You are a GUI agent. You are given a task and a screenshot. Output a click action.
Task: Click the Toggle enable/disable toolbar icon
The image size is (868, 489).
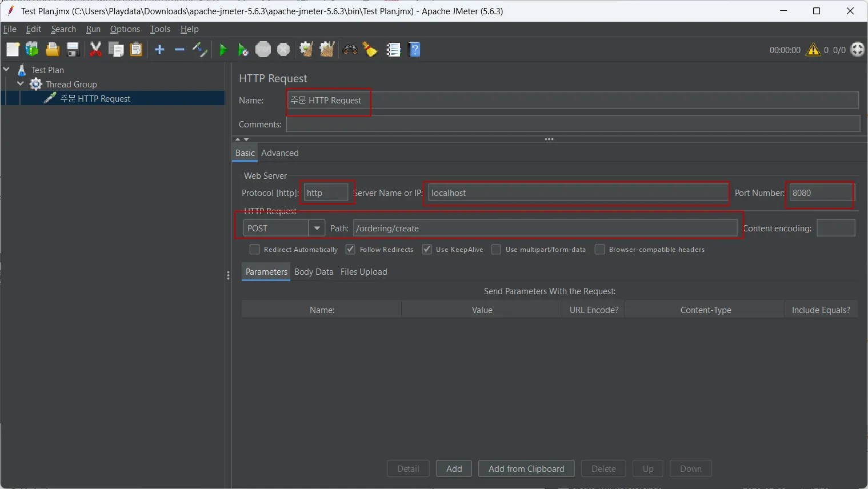(199, 50)
